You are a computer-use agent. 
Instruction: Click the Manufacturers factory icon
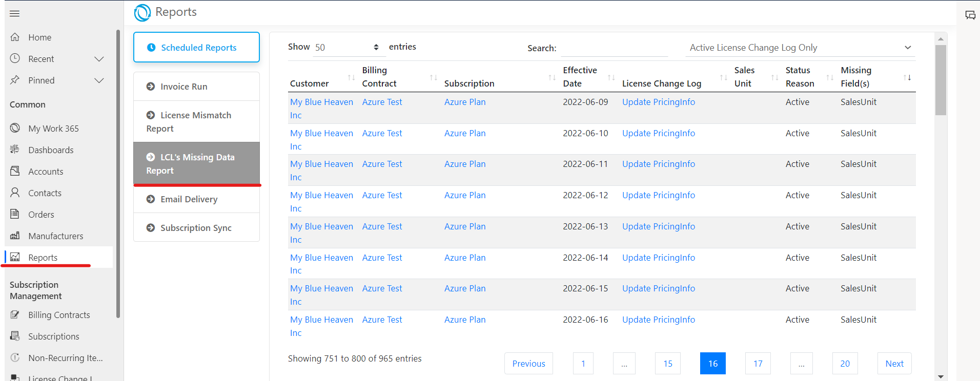(x=15, y=236)
